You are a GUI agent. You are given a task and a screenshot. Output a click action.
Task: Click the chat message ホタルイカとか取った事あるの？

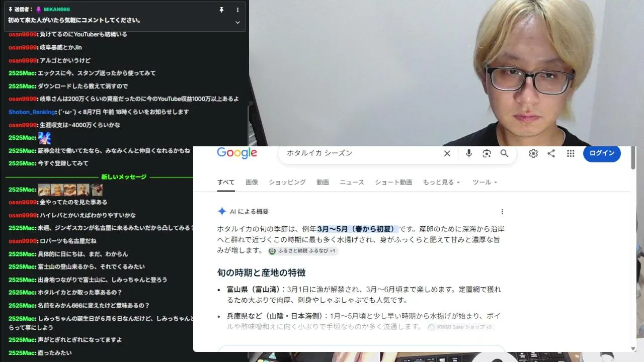[x=80, y=292]
